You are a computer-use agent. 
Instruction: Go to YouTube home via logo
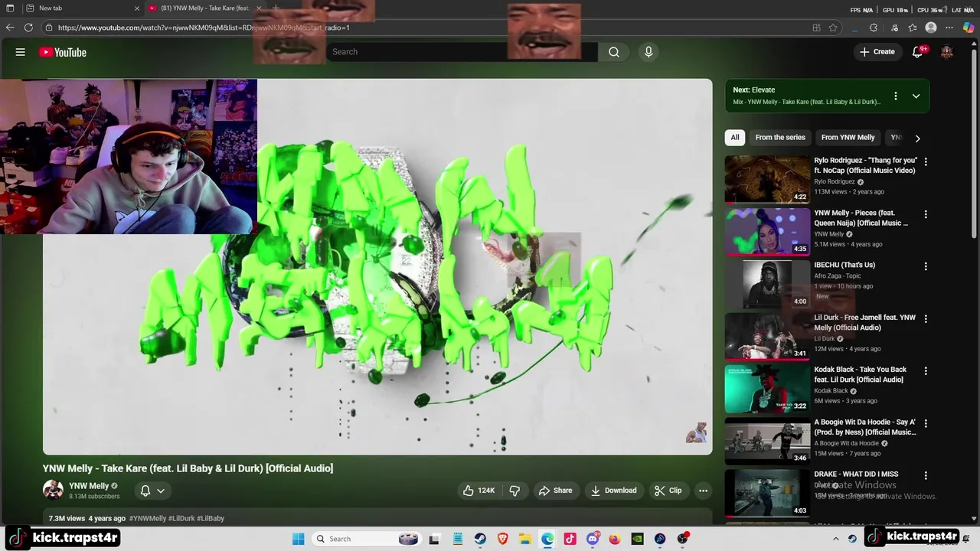coord(63,52)
